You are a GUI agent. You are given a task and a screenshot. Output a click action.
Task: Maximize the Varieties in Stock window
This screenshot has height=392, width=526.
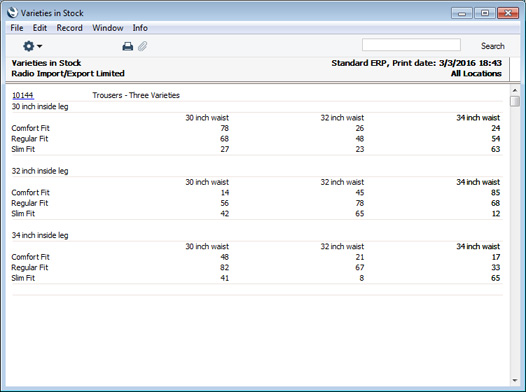pos(485,13)
